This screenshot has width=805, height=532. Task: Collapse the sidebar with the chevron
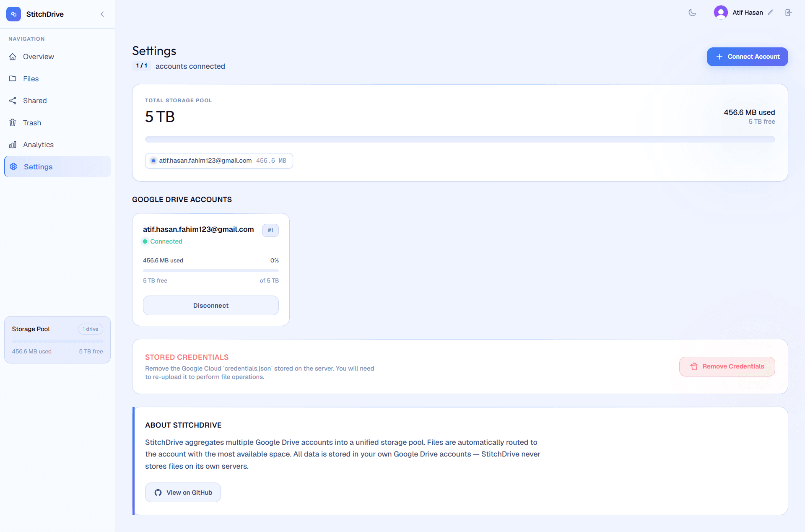pos(102,14)
